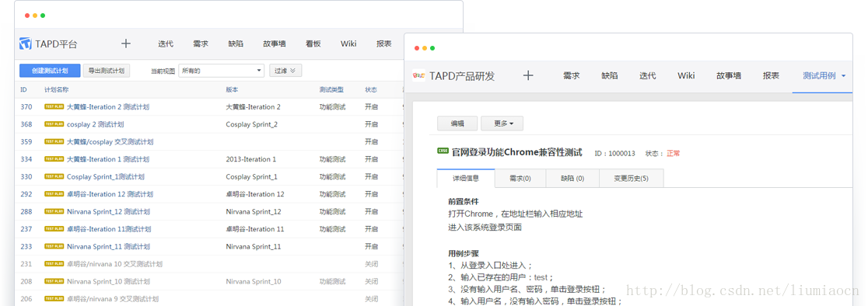Open the Wiki menu in TAPD平台 window
868x306 pixels.
[x=348, y=43]
